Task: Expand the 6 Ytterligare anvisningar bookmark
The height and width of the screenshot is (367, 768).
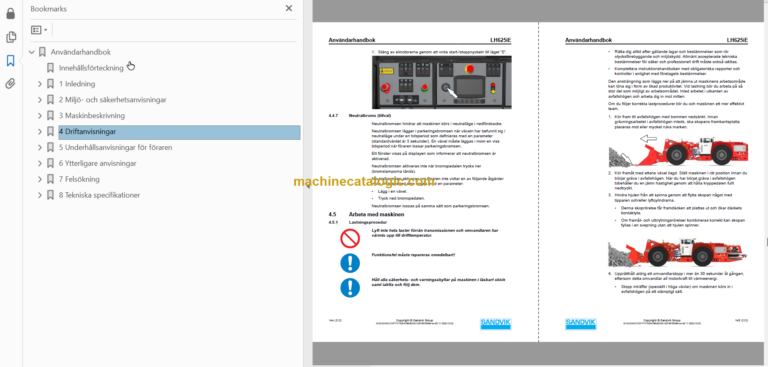Action: [40, 163]
